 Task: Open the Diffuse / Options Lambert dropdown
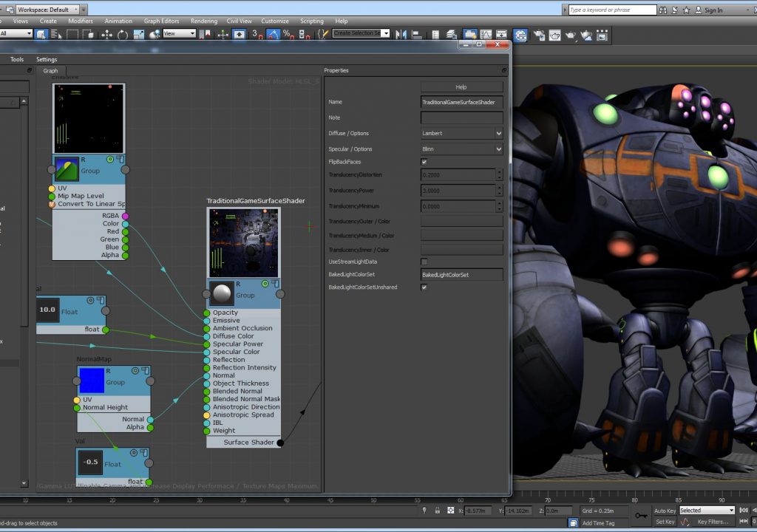click(x=461, y=133)
